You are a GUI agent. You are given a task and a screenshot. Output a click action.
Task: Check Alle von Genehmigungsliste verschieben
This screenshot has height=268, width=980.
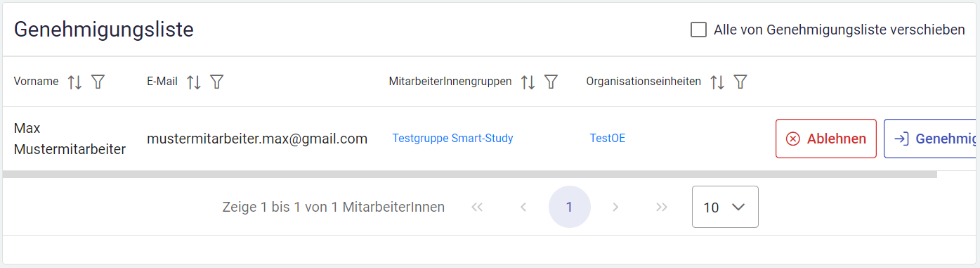(698, 30)
